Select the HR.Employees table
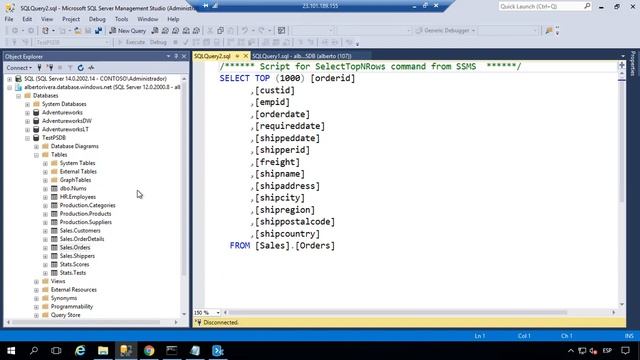Viewport: 640px width, 360px height. coord(78,197)
